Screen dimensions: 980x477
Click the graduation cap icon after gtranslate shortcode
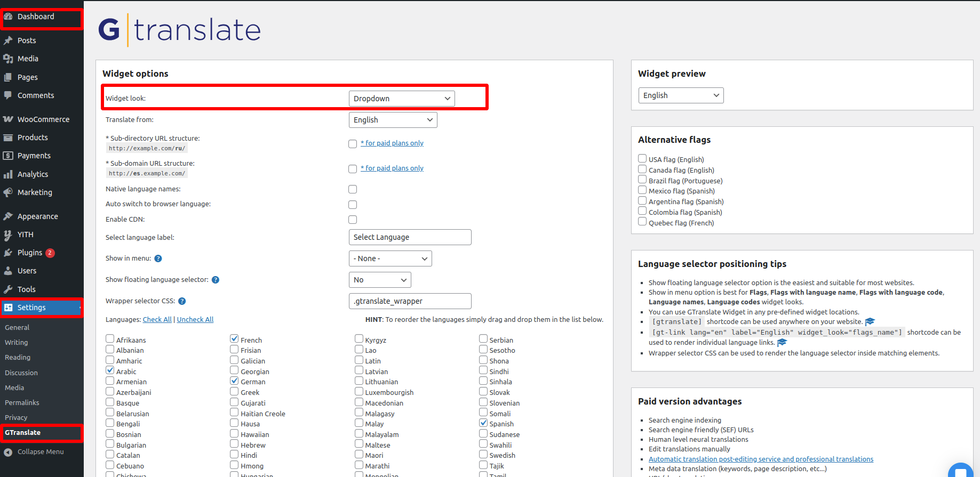coord(870,321)
